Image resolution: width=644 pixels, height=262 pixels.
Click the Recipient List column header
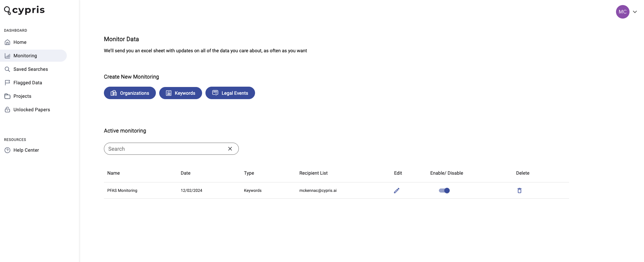click(313, 173)
